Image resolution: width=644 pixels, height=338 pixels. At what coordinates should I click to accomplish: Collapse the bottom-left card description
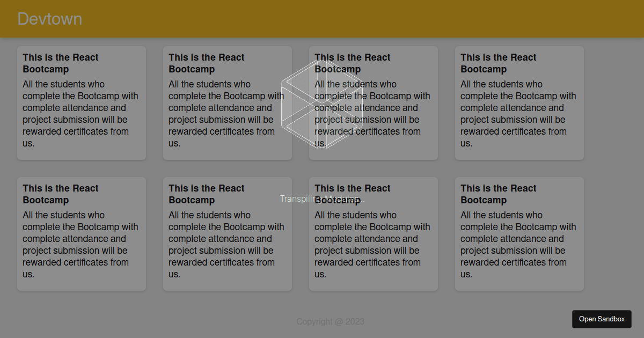81,244
